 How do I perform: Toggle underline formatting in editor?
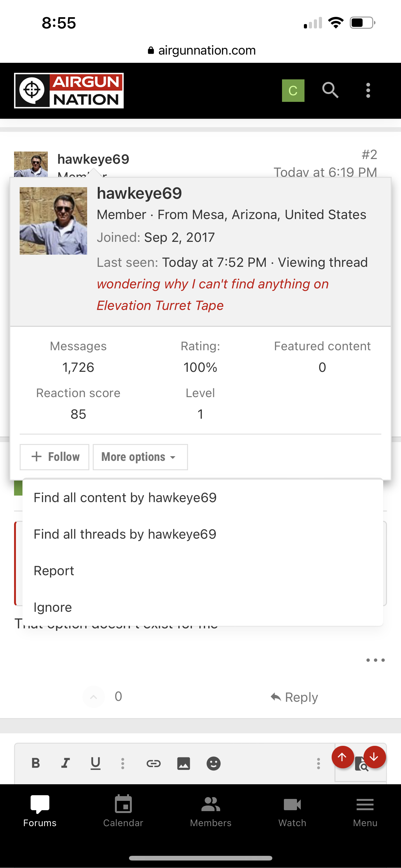pyautogui.click(x=96, y=764)
